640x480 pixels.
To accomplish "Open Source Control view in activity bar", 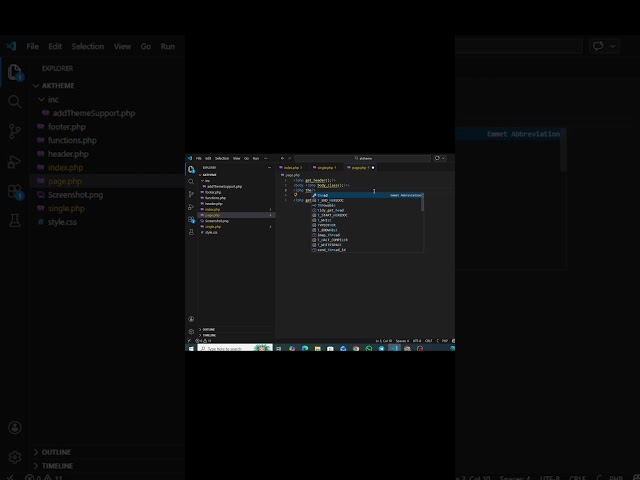I will (x=191, y=194).
